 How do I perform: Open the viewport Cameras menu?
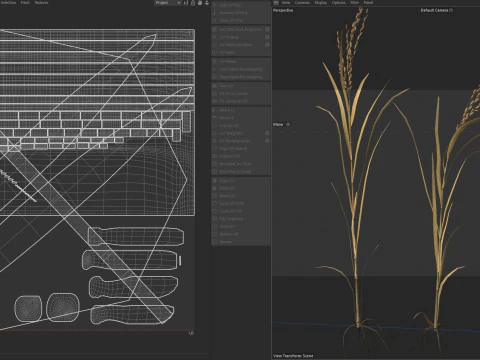[x=302, y=3]
